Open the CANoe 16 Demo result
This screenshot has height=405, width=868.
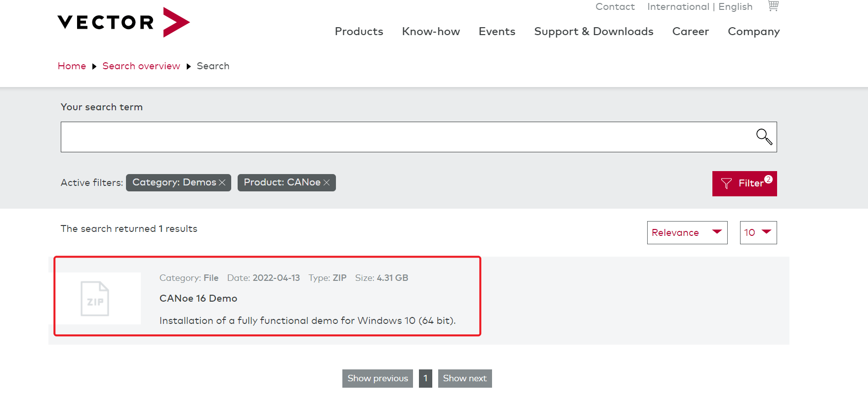click(x=198, y=298)
